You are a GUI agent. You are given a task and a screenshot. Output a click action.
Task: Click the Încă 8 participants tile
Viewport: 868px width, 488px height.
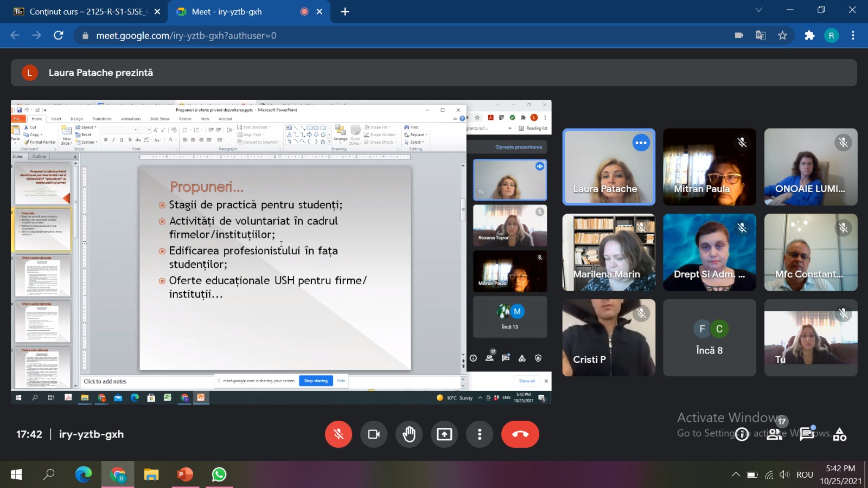tap(710, 338)
